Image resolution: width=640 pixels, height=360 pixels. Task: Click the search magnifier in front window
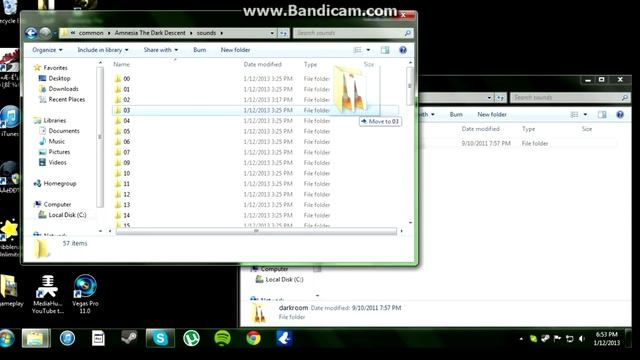[x=407, y=33]
